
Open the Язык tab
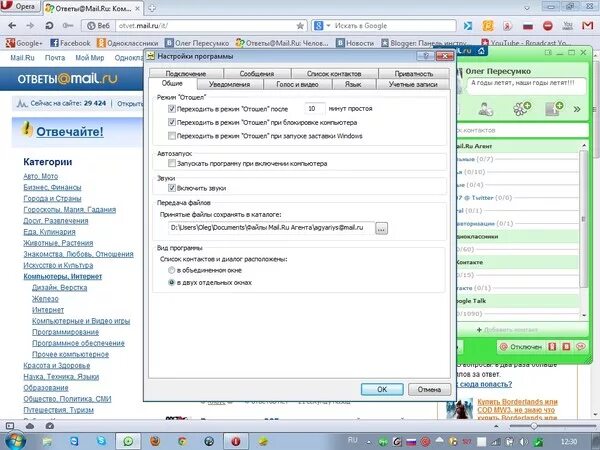pyautogui.click(x=353, y=84)
